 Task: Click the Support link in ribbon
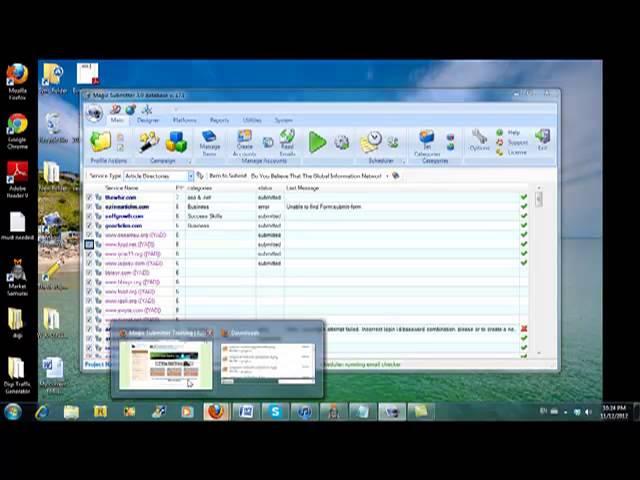[x=512, y=142]
